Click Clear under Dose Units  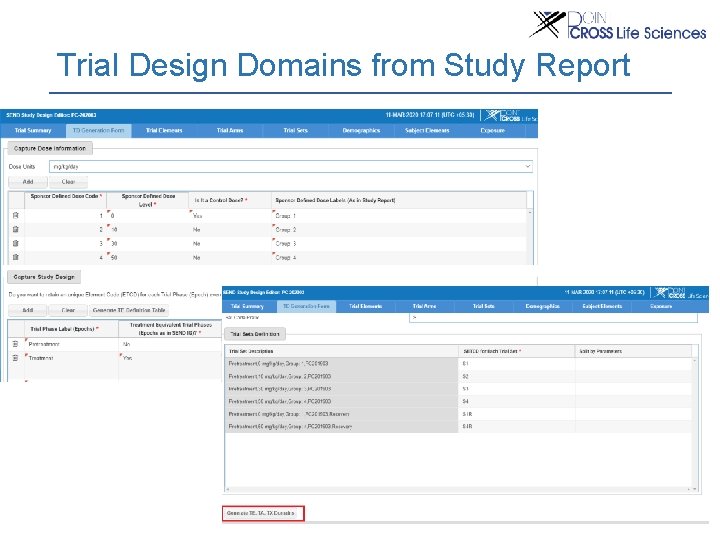click(68, 182)
